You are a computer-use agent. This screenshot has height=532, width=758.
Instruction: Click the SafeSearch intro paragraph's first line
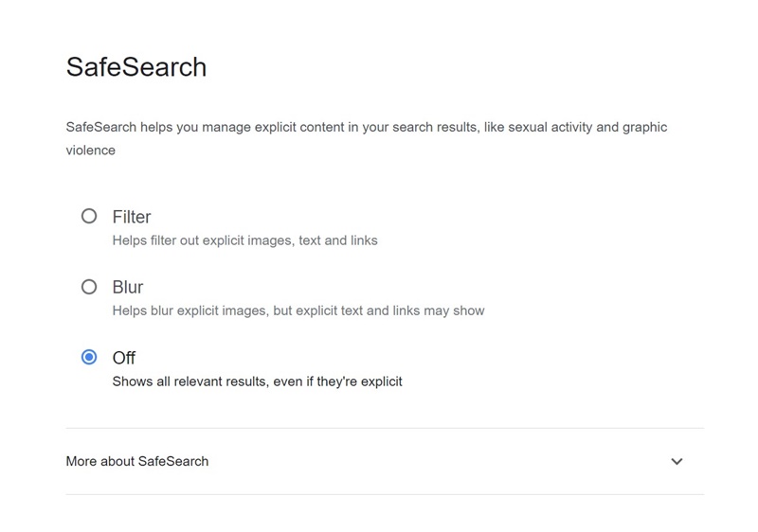point(367,127)
